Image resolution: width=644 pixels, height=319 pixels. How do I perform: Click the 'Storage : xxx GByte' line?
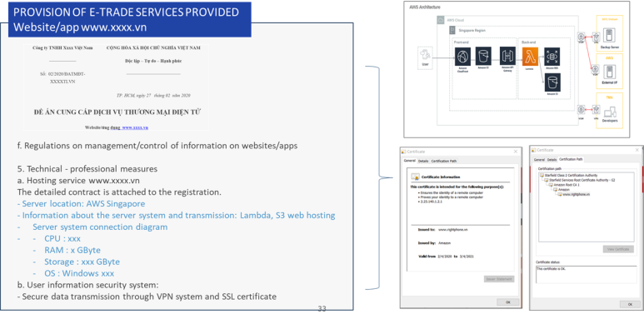click(82, 262)
